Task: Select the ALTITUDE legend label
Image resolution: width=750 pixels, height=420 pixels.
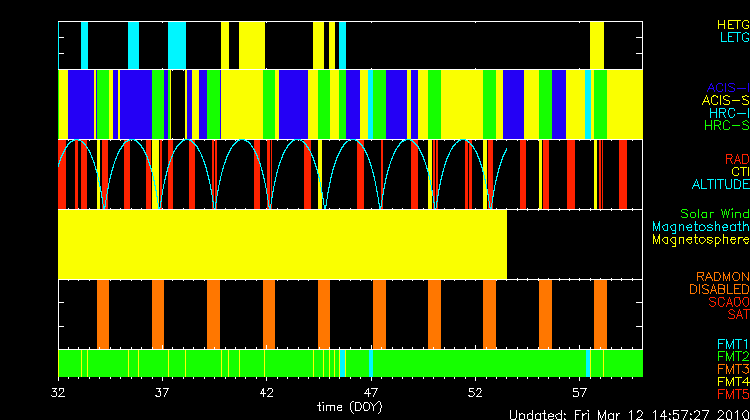Action: point(720,185)
